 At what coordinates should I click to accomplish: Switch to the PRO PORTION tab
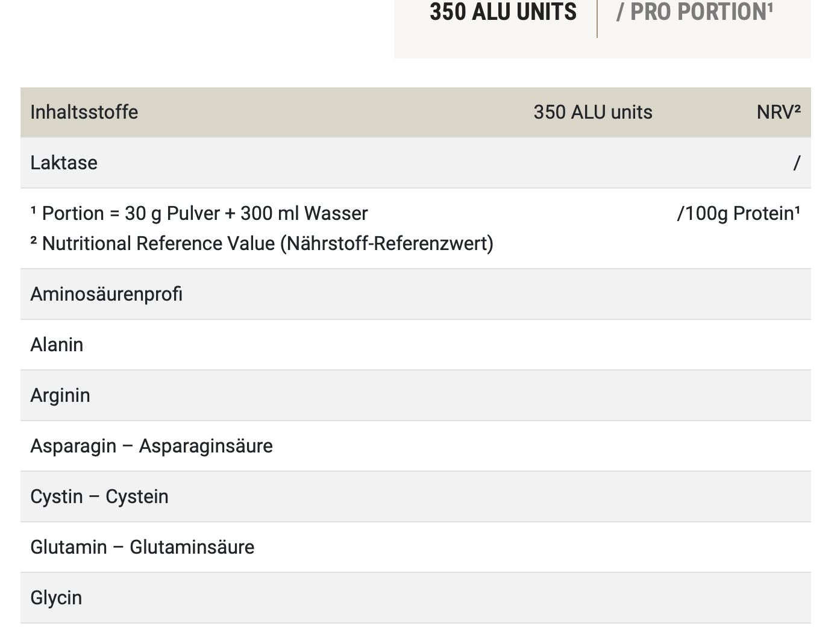694,12
